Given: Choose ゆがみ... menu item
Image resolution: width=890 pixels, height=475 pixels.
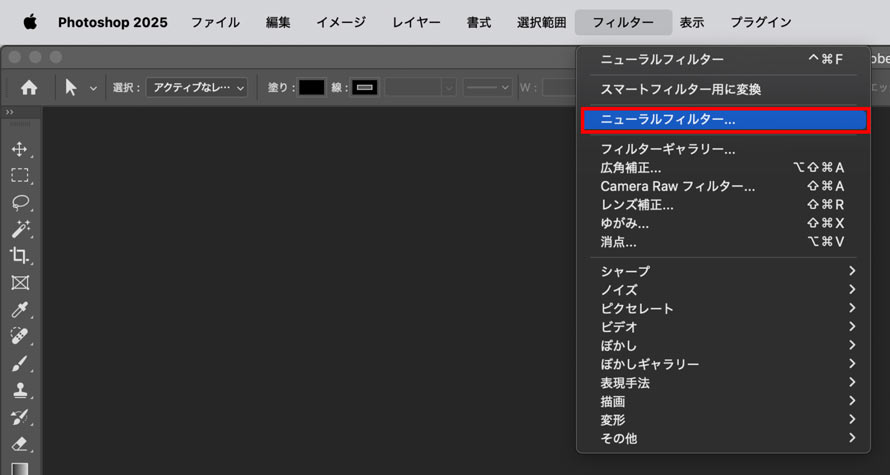Looking at the screenshot, I should pyautogui.click(x=723, y=224).
